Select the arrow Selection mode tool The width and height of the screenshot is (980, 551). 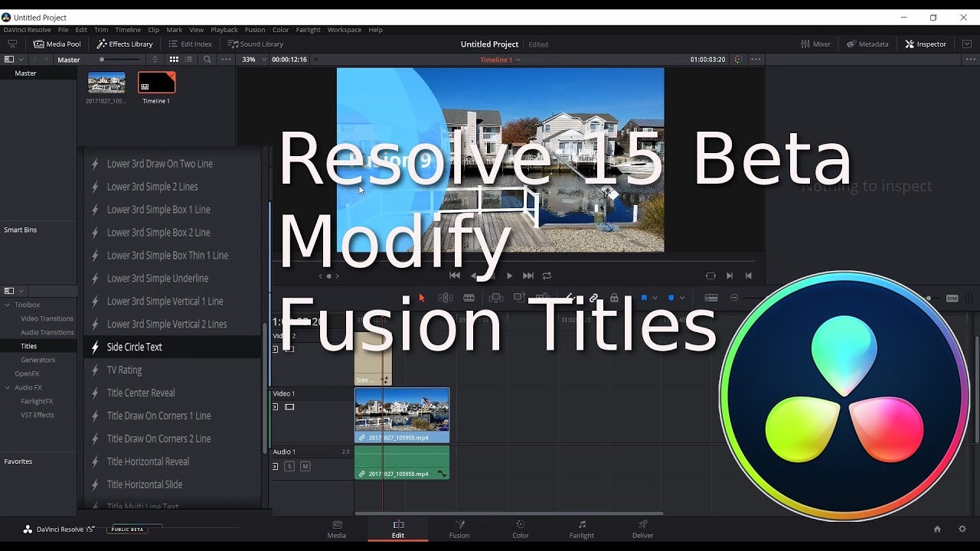pyautogui.click(x=421, y=298)
